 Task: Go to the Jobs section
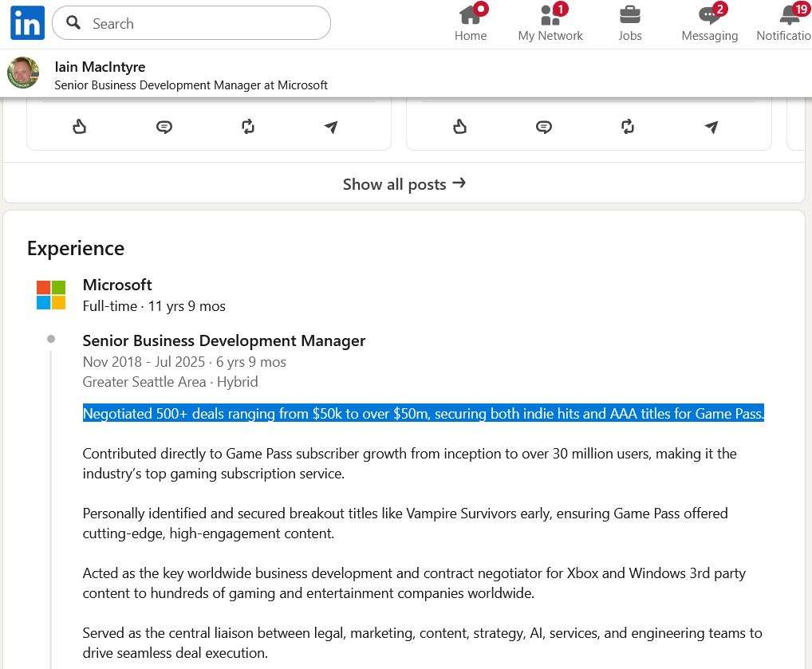(x=629, y=23)
